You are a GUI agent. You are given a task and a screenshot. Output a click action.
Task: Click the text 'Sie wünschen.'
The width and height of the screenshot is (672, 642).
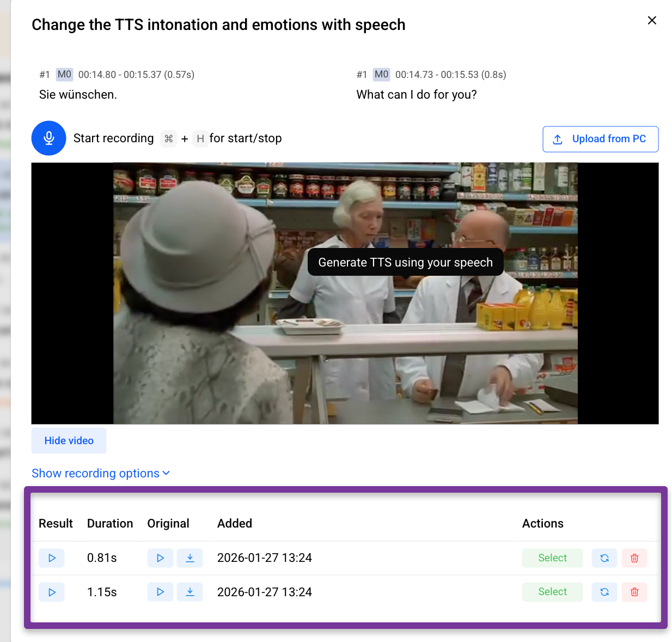(78, 95)
